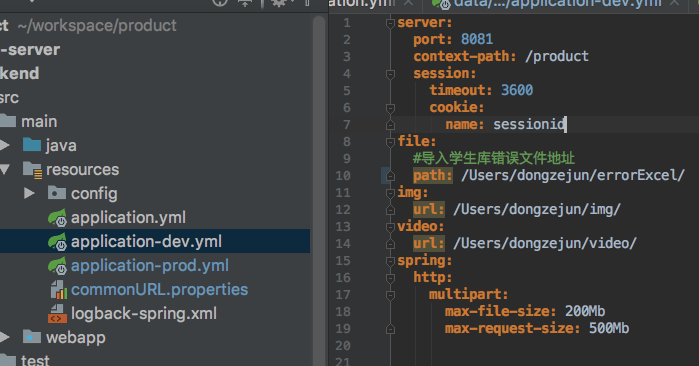Open project panel gear settings
The height and width of the screenshot is (366, 699).
point(279,3)
